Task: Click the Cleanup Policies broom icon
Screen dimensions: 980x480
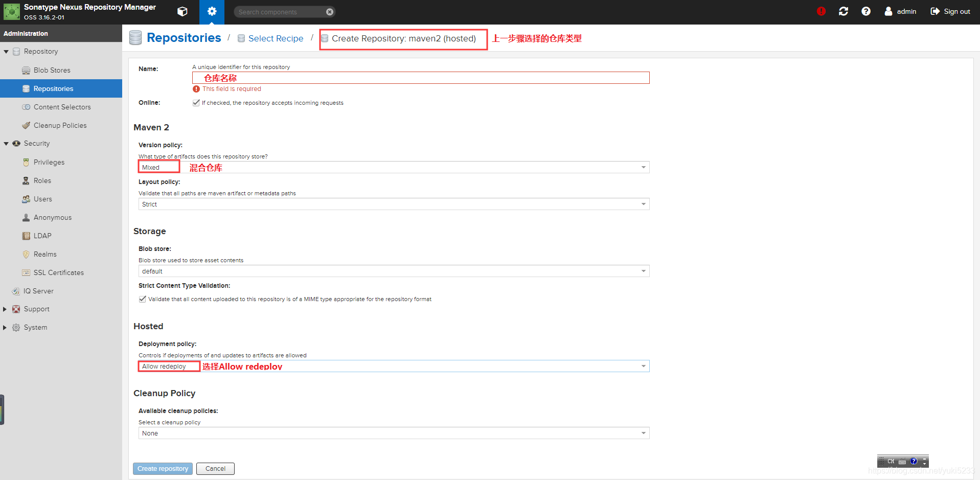Action: pyautogui.click(x=26, y=126)
